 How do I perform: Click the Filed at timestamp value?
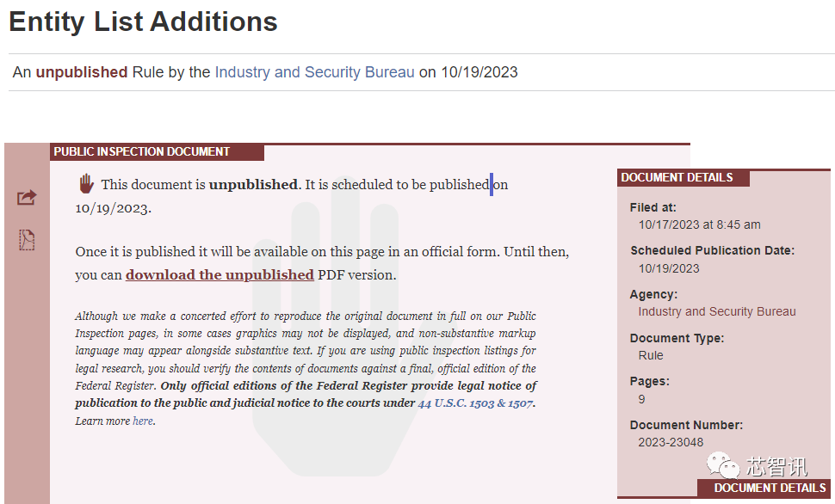(699, 224)
